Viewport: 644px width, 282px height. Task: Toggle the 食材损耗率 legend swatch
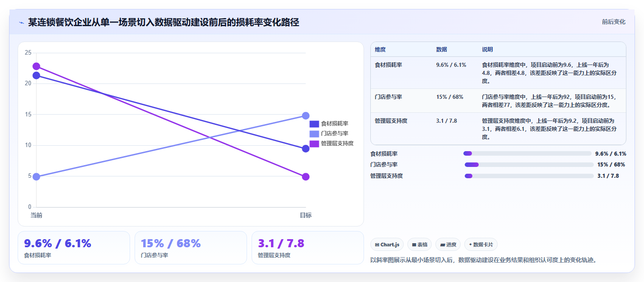[x=314, y=124]
